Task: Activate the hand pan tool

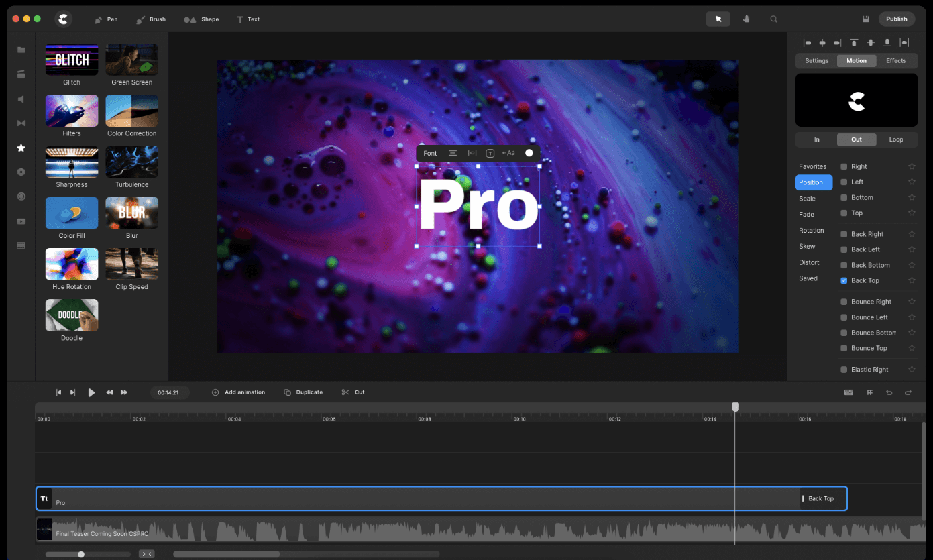Action: (746, 19)
